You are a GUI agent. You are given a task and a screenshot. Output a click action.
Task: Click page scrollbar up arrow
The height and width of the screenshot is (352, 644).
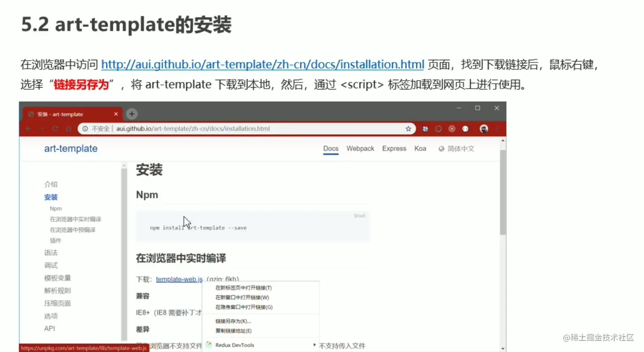click(x=503, y=140)
